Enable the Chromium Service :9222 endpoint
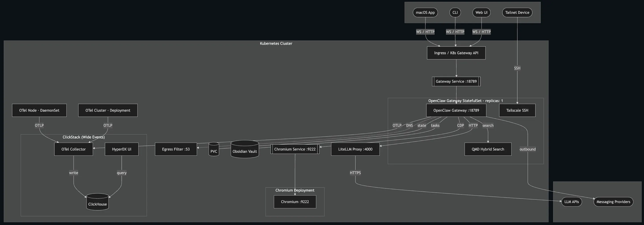This screenshot has height=225, width=644. click(295, 149)
